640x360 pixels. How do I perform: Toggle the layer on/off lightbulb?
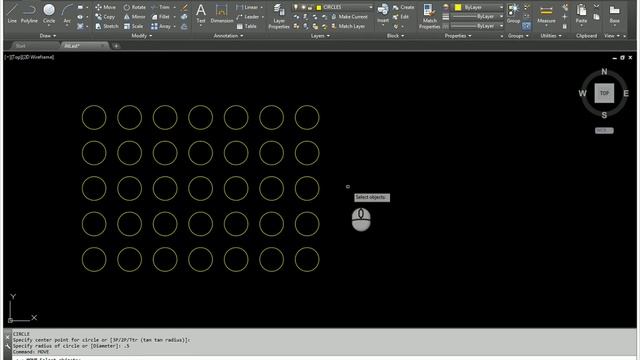coord(296,7)
